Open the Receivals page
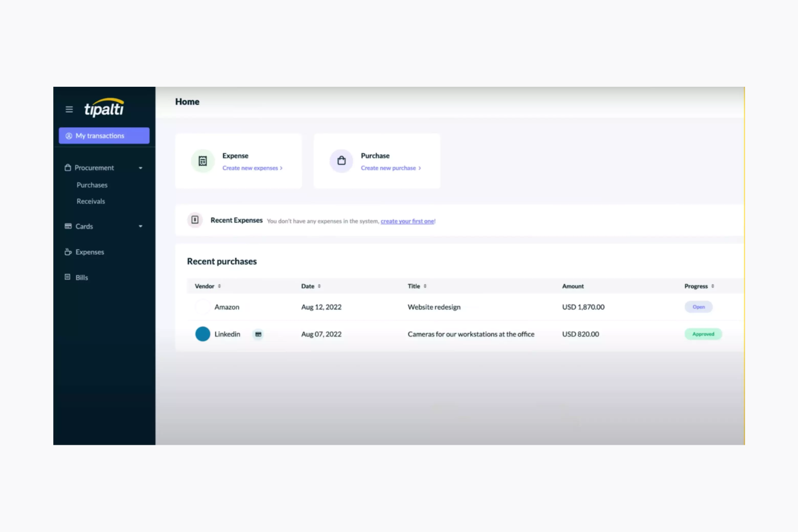This screenshot has height=532, width=798. (x=90, y=201)
